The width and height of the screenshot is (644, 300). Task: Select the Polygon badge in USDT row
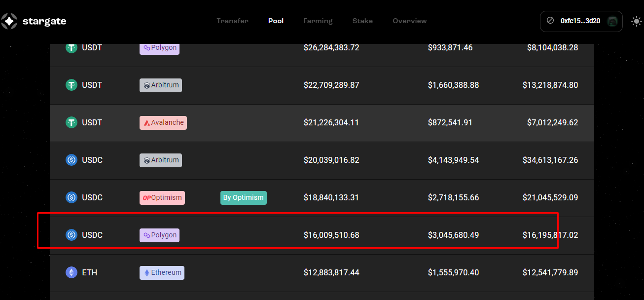tap(159, 48)
